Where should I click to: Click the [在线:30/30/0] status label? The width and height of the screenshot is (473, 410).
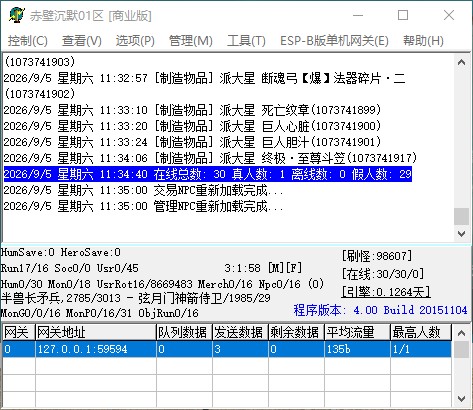tap(383, 274)
